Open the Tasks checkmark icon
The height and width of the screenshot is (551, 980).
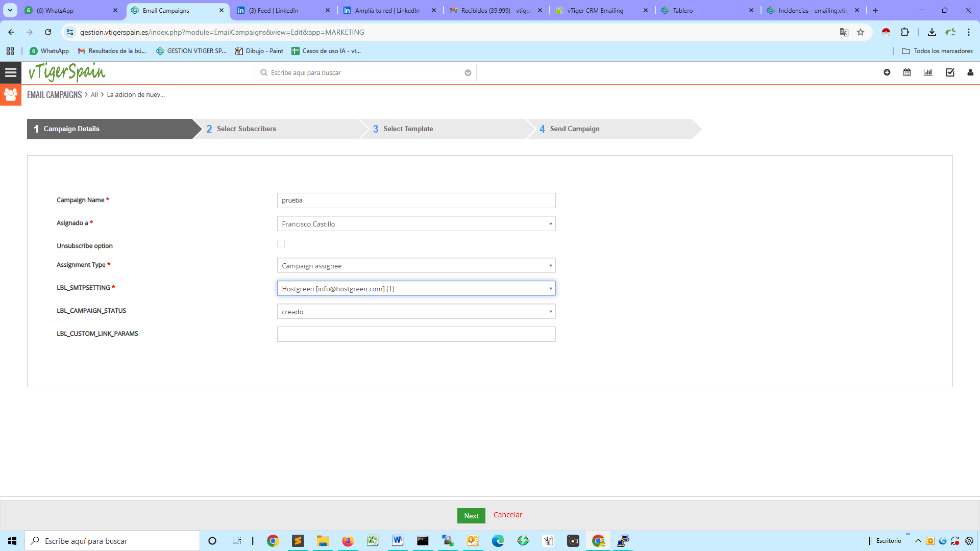pyautogui.click(x=949, y=72)
